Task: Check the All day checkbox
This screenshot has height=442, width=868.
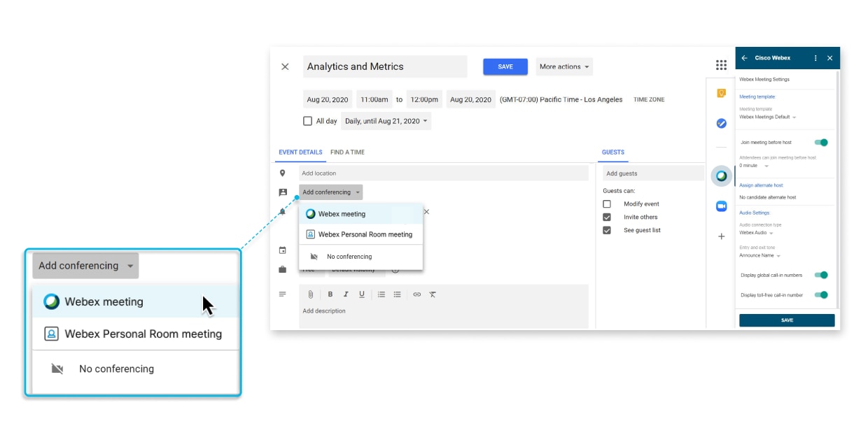Action: [x=308, y=120]
